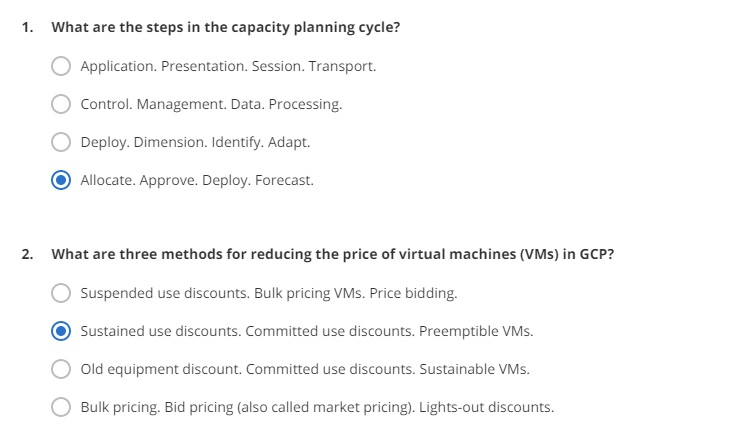Image resolution: width=743 pixels, height=440 pixels.
Task: Click the capacity planning cycle question text
Action: click(x=226, y=27)
